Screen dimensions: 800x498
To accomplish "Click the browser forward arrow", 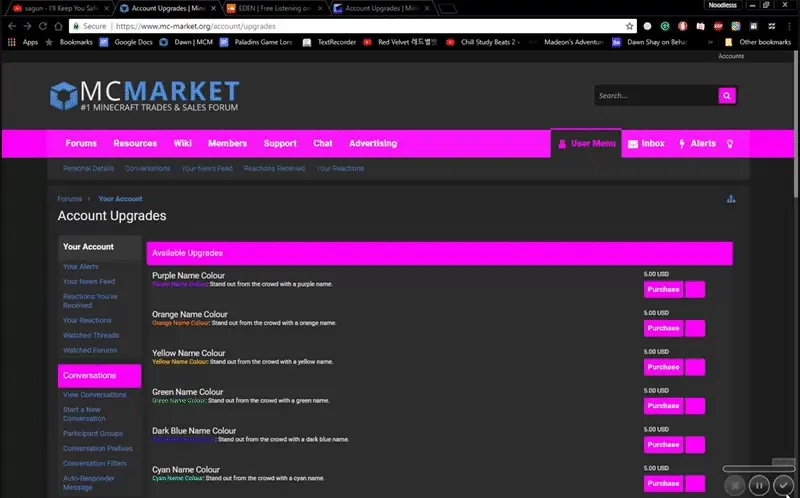I will pos(28,26).
